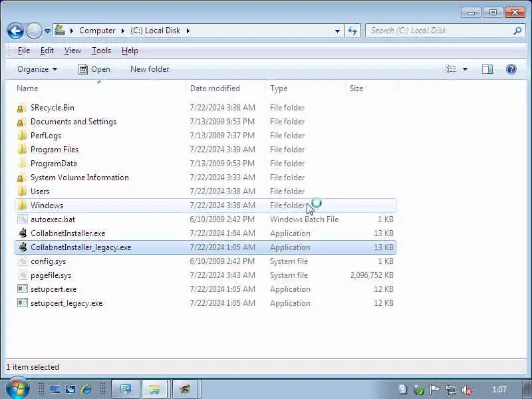Select the Windows folder icon
Viewport: 532px width, 399px height.
(x=22, y=205)
